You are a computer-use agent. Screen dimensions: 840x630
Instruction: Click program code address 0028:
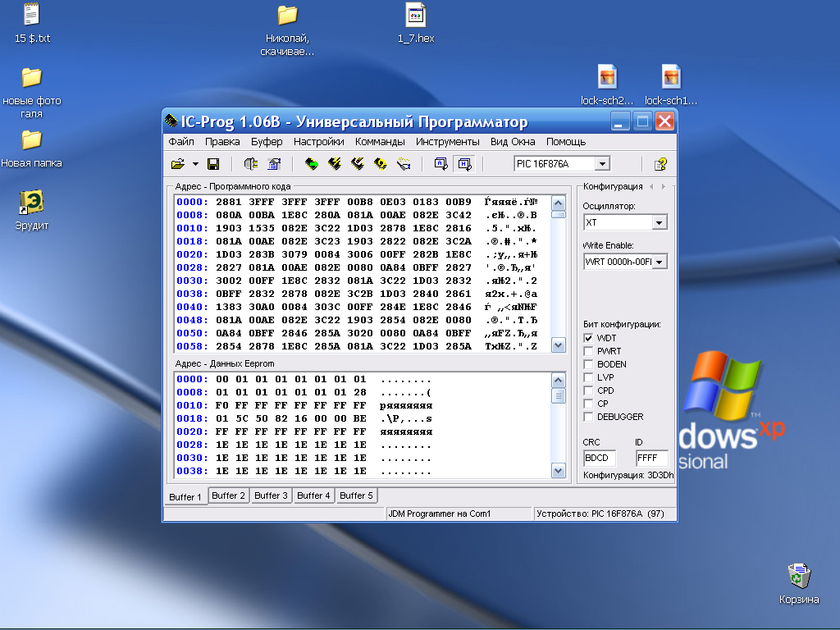192,267
